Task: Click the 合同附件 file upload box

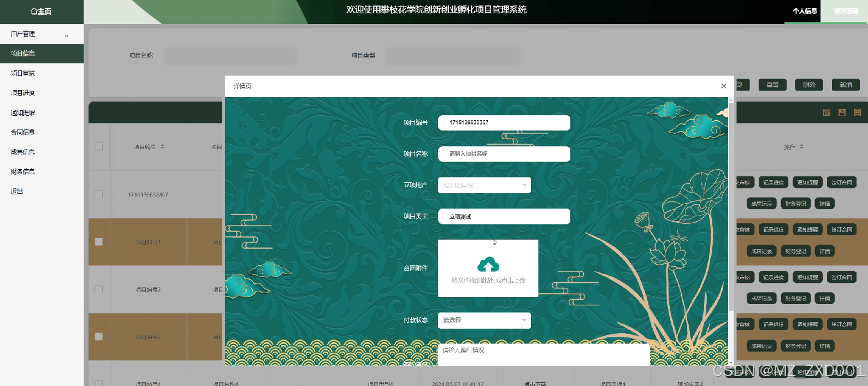Action: pos(488,268)
